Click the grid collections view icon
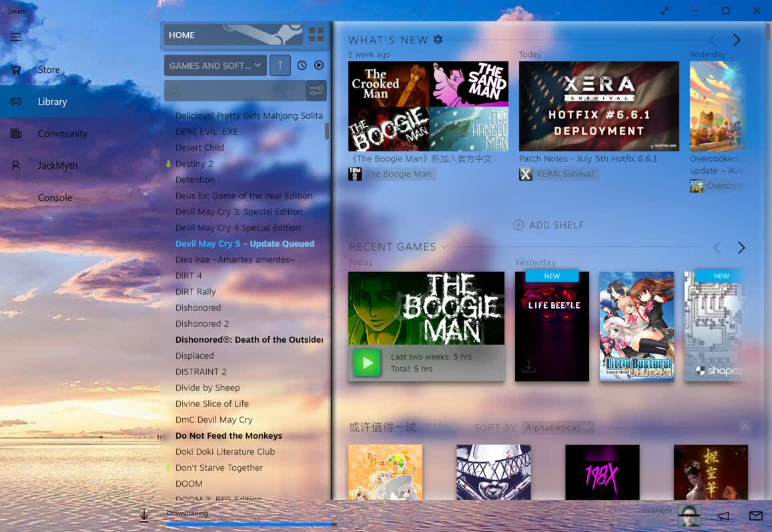 tap(316, 35)
